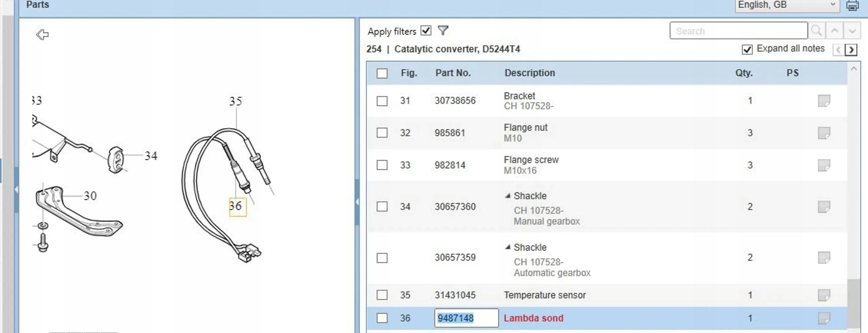This screenshot has width=868, height=333.
Task: Click the Qty. column header
Action: (744, 73)
